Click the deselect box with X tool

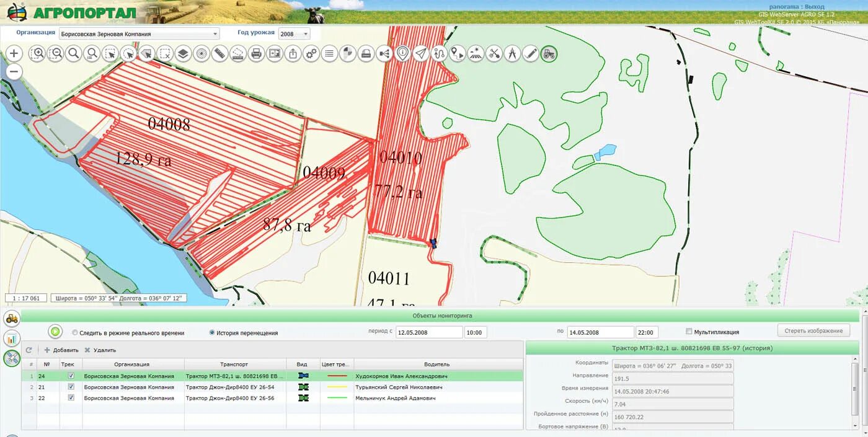(x=165, y=53)
